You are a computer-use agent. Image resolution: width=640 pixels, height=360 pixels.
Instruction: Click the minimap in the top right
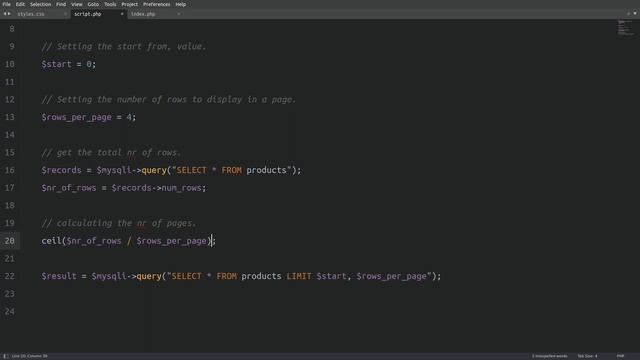click(x=625, y=27)
